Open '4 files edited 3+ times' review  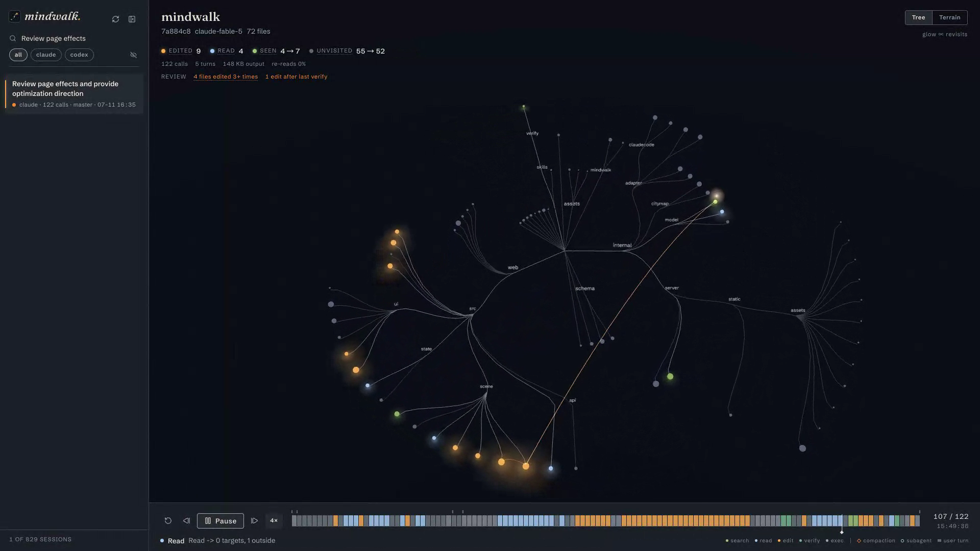(x=226, y=77)
